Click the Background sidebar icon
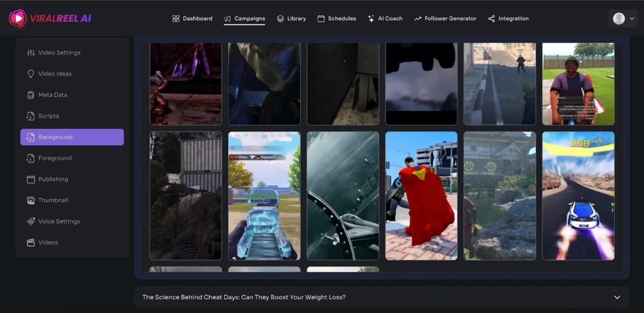 (31, 137)
